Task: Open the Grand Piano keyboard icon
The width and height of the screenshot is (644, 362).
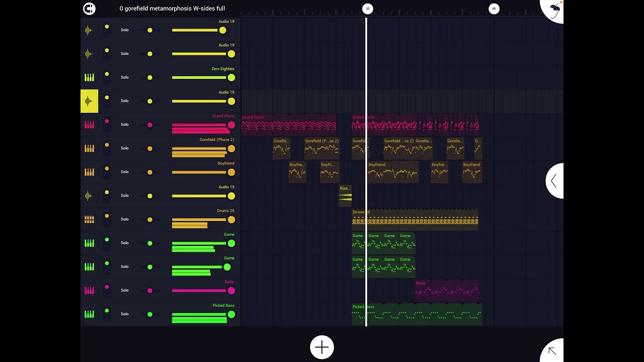Action: (x=89, y=125)
